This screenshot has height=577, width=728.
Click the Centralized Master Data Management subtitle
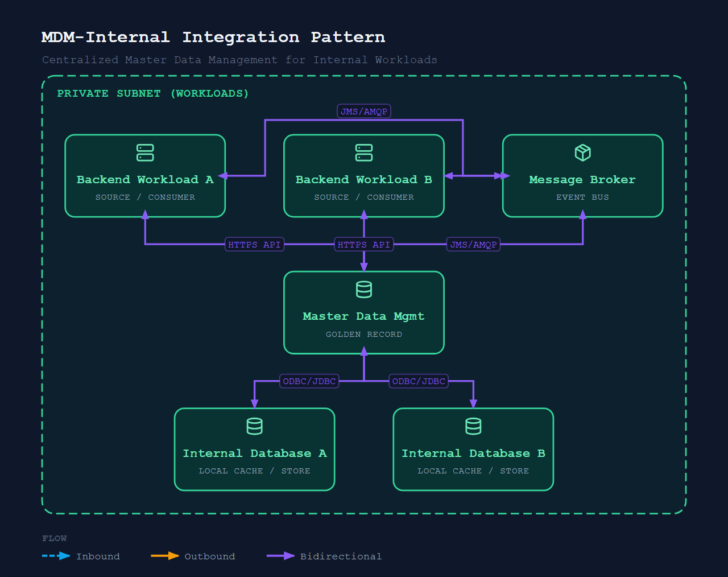pos(239,60)
